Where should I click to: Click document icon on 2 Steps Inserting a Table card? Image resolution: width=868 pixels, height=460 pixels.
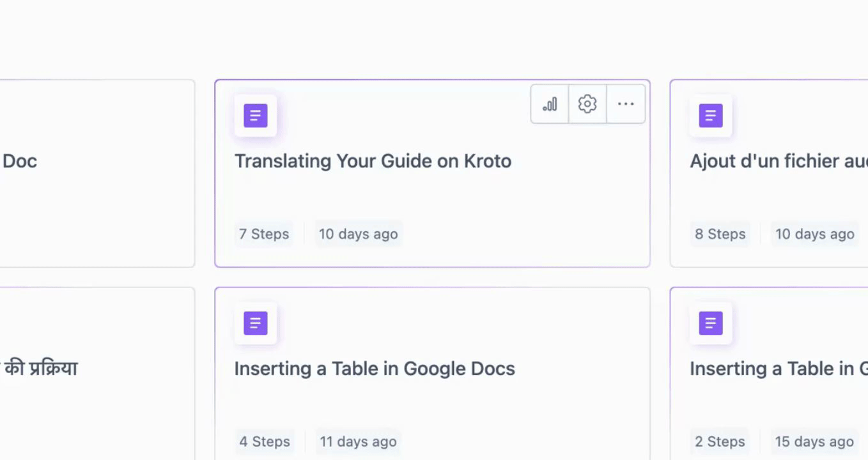click(x=711, y=323)
